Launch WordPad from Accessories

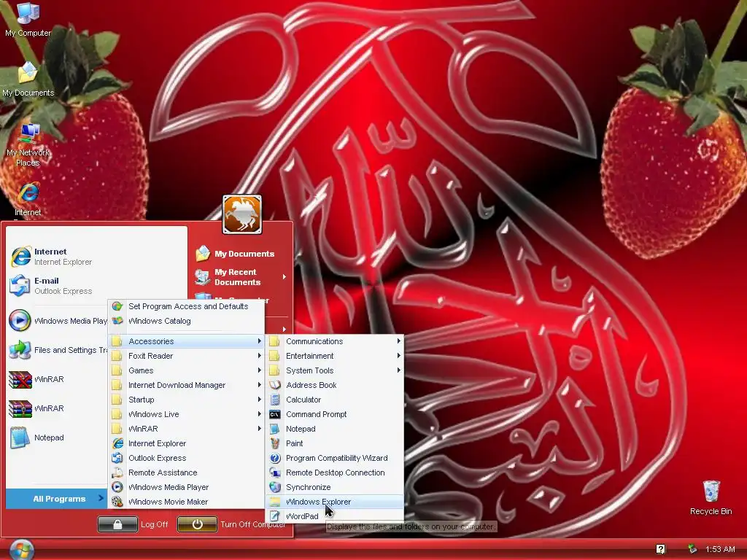tap(335, 516)
